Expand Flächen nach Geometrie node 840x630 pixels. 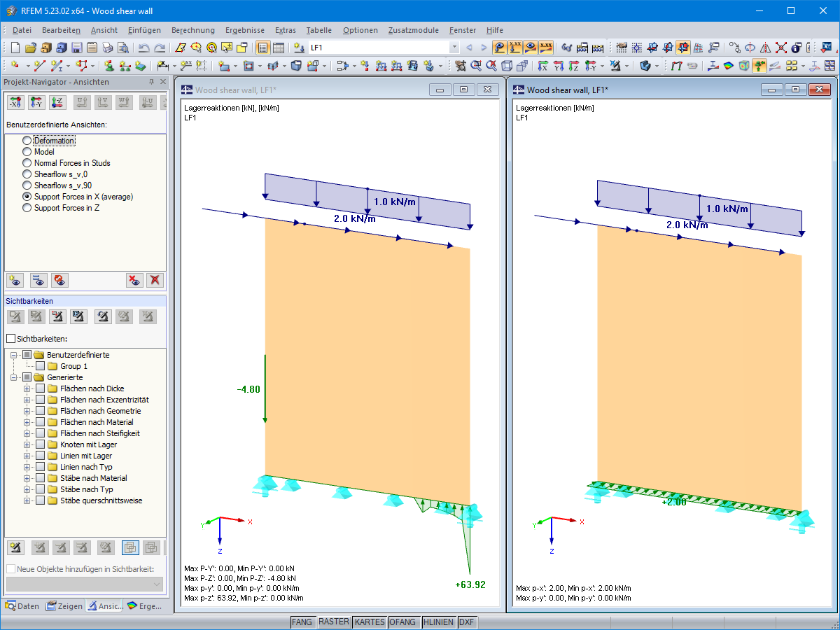pyautogui.click(x=27, y=411)
